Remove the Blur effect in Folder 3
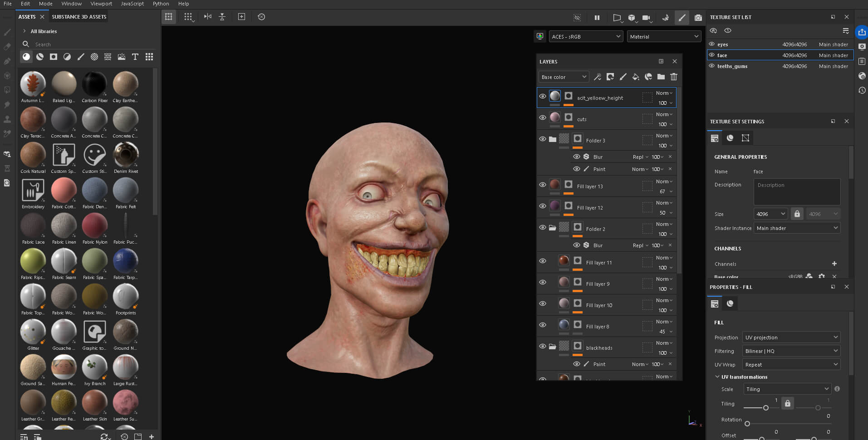The width and height of the screenshot is (868, 440). [x=670, y=156]
